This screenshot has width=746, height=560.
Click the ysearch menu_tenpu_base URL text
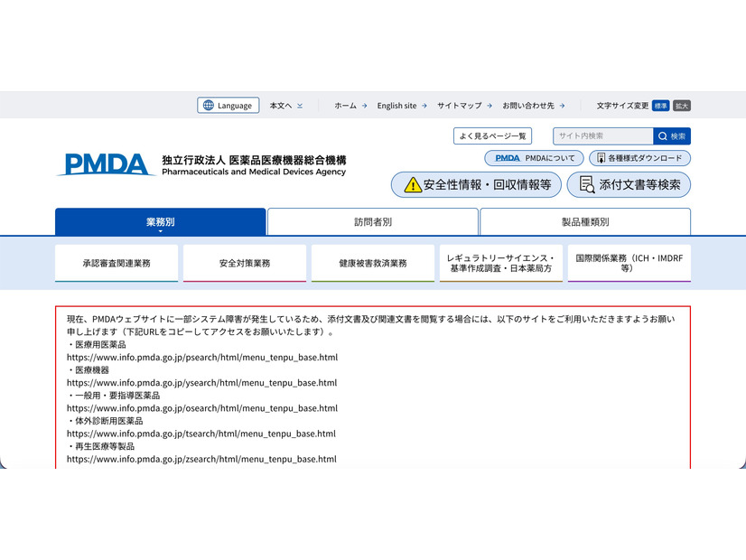(201, 383)
